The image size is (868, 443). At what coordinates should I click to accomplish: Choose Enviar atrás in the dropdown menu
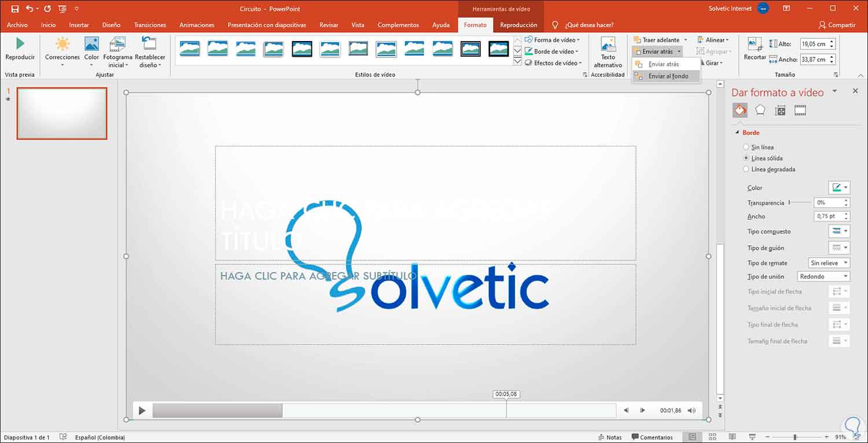pyautogui.click(x=665, y=64)
